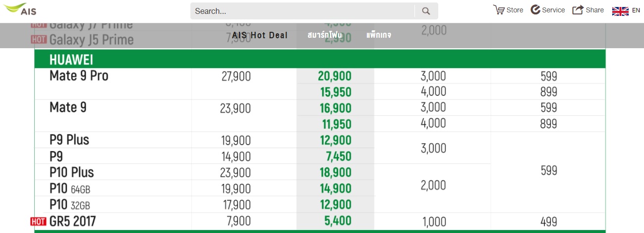This screenshot has width=644, height=233.
Task: Click the search magnifier icon
Action: (426, 11)
